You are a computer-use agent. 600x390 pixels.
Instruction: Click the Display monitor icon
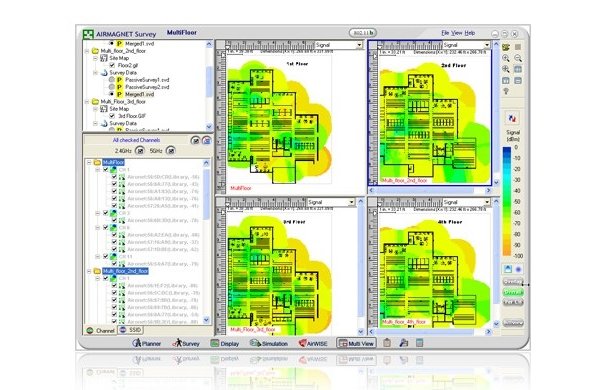[215, 343]
